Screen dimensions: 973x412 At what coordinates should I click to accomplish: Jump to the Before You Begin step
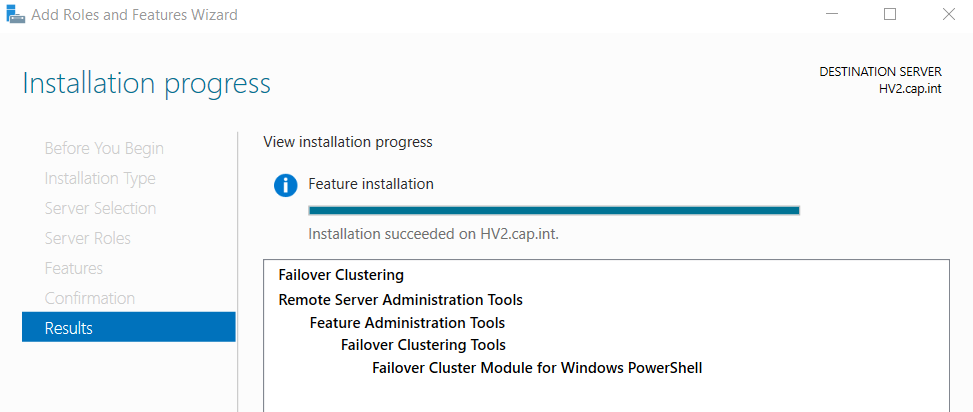click(104, 149)
